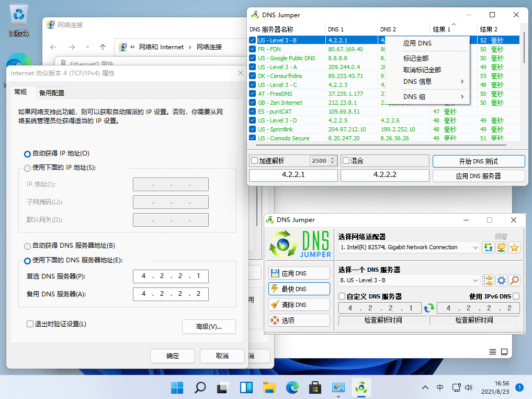This screenshot has width=532, height=399.
Task: Launch Microsoft Edge from taskbar
Action: [292, 387]
